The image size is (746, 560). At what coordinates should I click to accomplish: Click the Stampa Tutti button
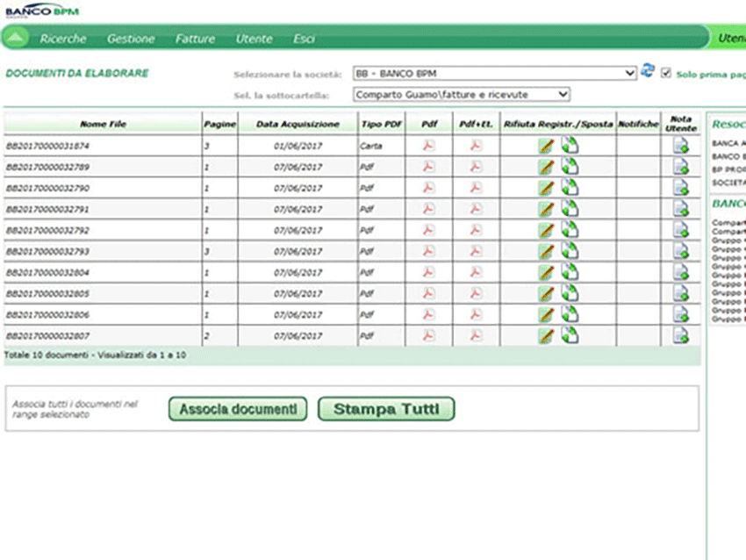[x=386, y=409]
